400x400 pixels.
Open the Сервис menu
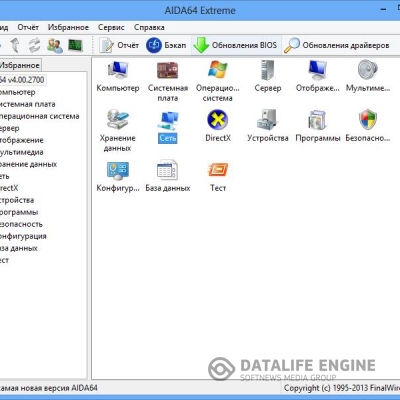click(111, 27)
